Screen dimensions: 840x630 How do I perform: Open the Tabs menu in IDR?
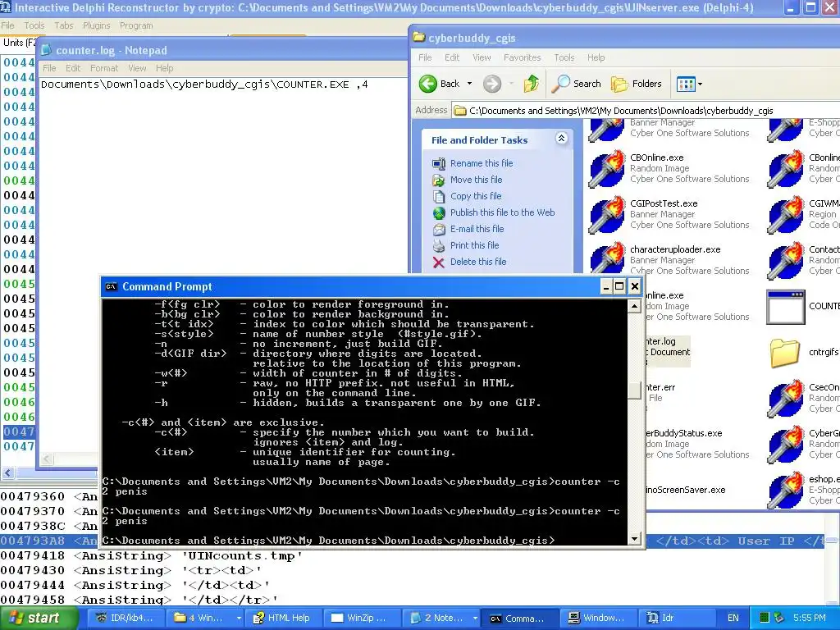point(64,25)
